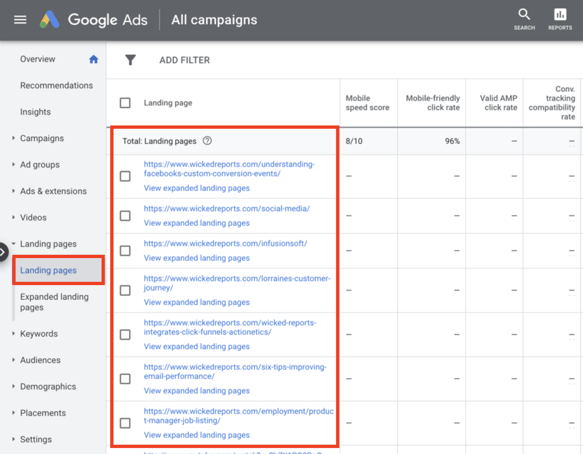Open Overview in the sidebar
Image resolution: width=583 pixels, height=454 pixels.
coord(38,59)
